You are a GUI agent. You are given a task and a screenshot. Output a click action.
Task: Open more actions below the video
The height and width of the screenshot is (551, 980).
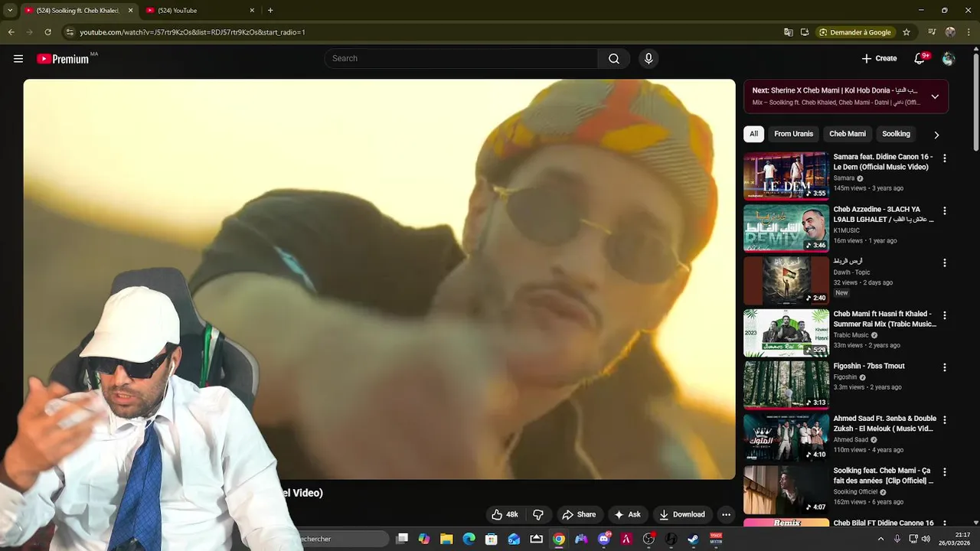(726, 514)
